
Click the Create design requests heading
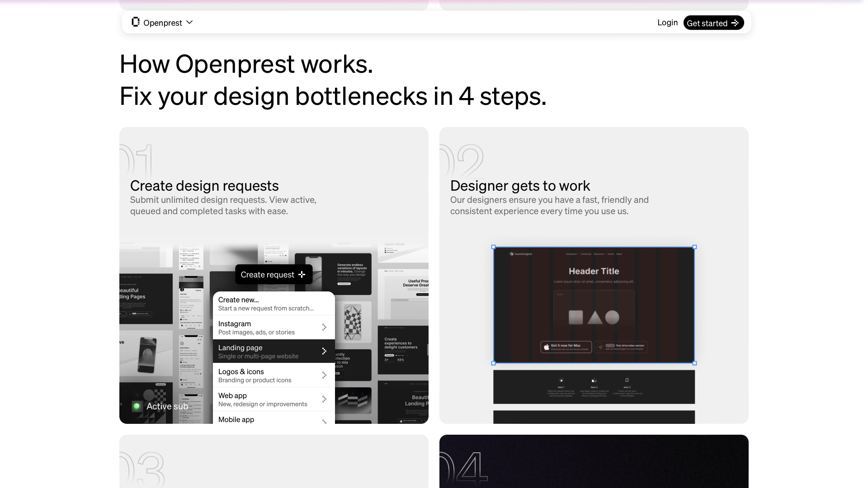[x=204, y=186]
